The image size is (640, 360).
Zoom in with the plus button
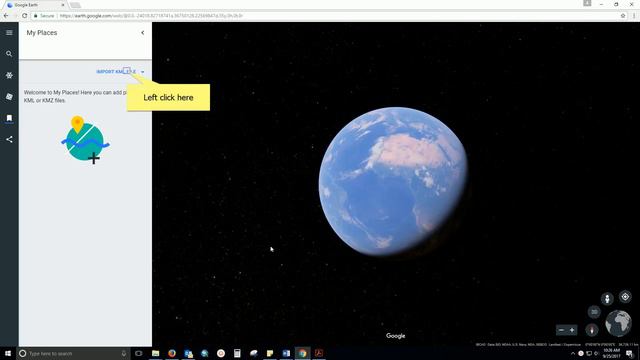pyautogui.click(x=572, y=330)
